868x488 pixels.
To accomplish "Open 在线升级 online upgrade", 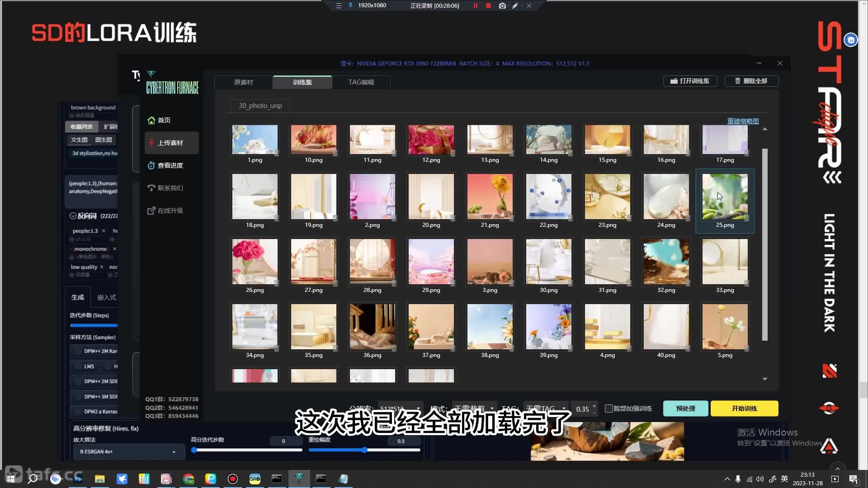I will [165, 211].
